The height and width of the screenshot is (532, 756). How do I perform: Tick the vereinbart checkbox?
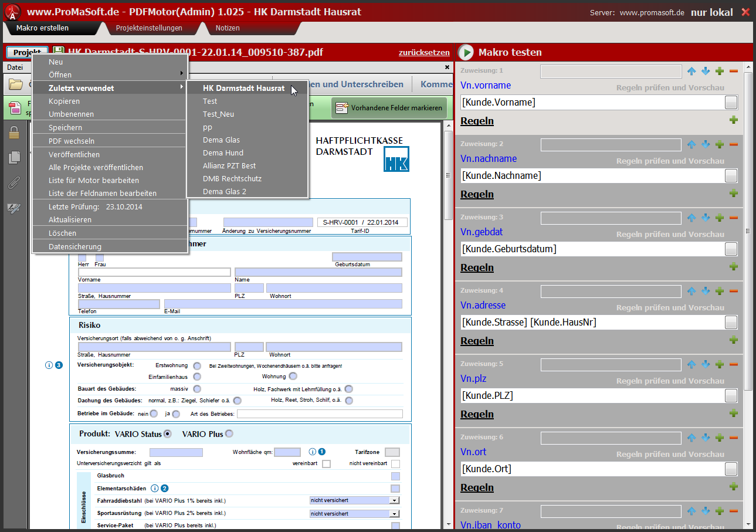coord(326,464)
